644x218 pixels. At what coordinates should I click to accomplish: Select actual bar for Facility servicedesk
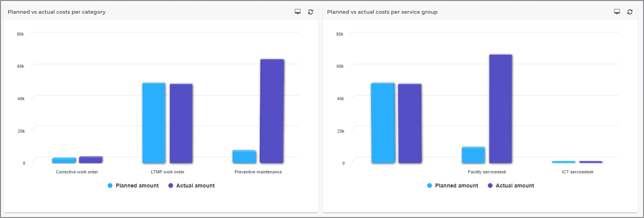click(x=501, y=109)
